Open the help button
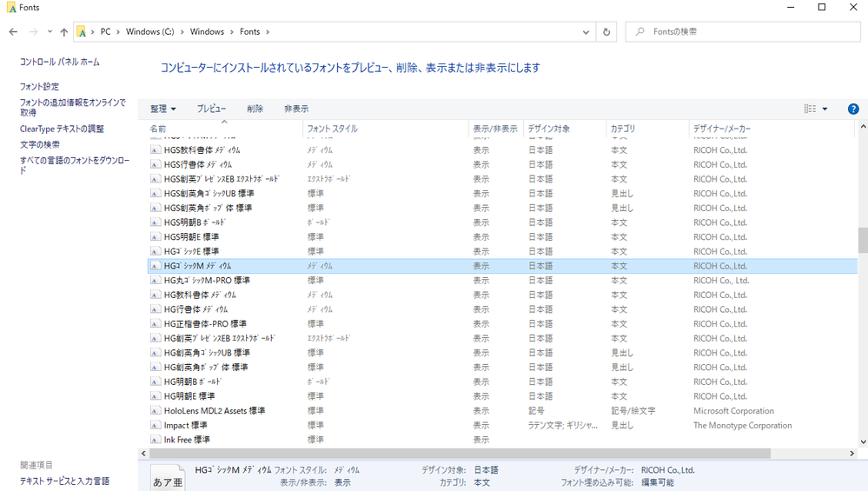 853,109
